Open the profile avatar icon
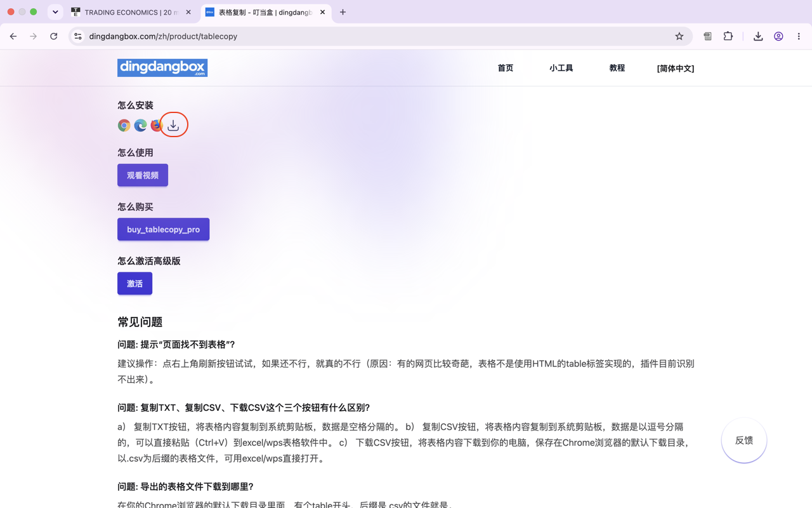This screenshot has width=812, height=508. coord(778,36)
